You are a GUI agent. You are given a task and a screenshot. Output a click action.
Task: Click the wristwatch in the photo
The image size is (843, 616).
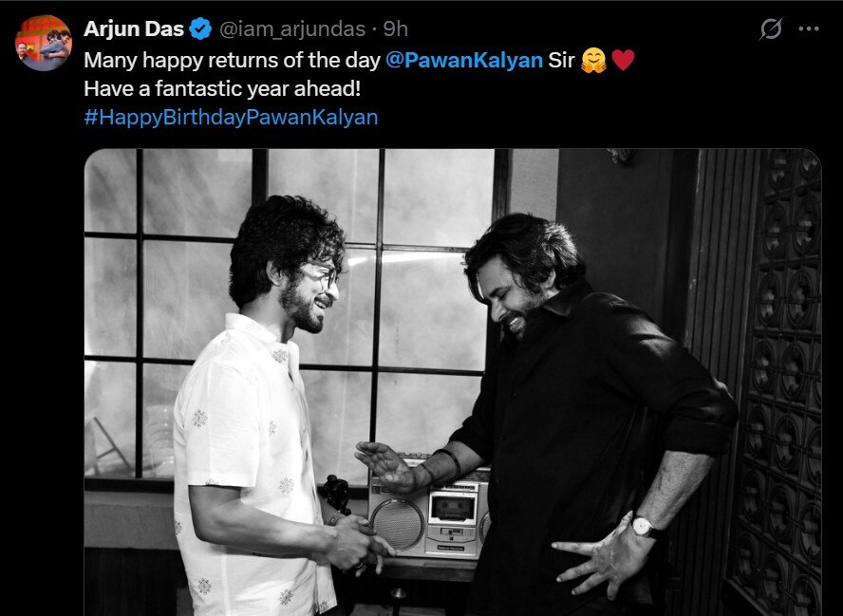(644, 526)
